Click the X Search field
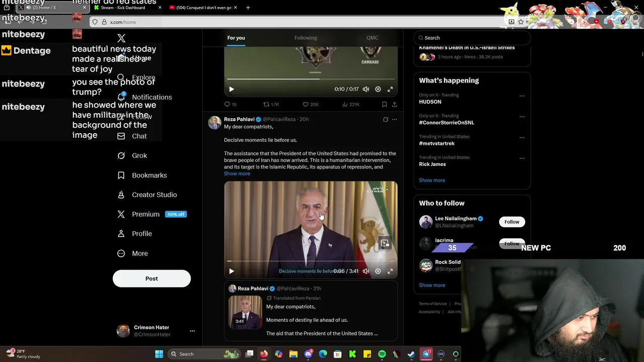Viewport: 644px width, 362px height. click(472, 38)
